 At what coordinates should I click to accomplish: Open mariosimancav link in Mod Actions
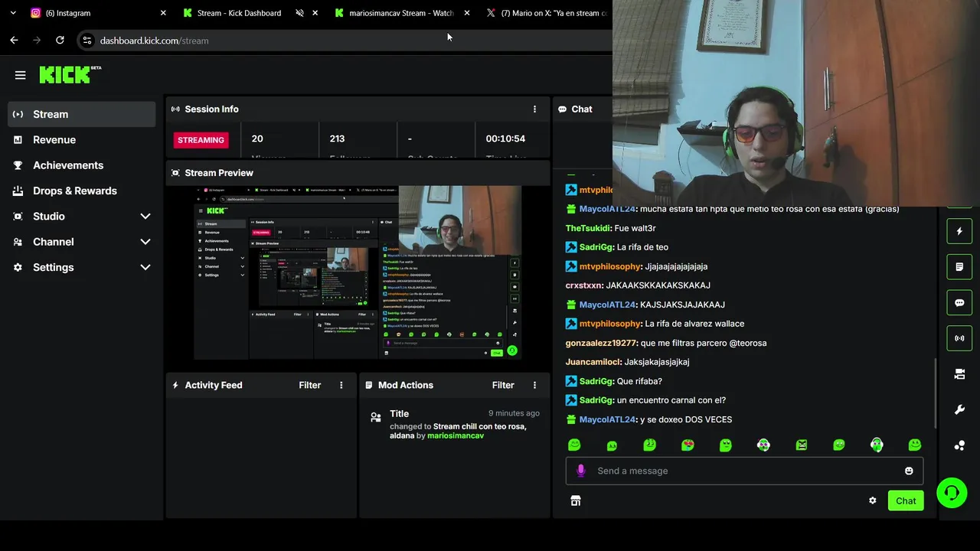tap(456, 435)
